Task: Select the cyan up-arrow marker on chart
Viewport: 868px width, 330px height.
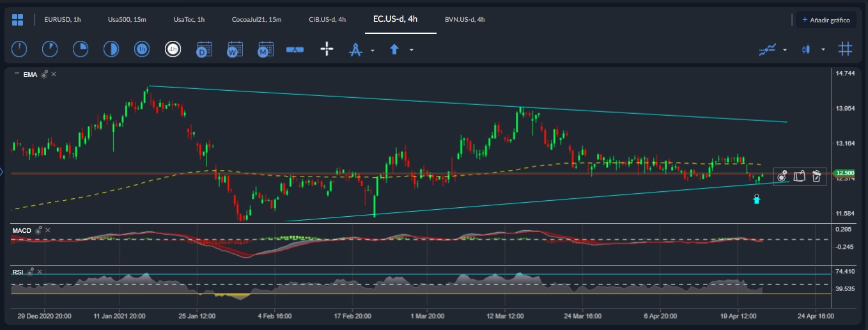Action: click(x=757, y=200)
